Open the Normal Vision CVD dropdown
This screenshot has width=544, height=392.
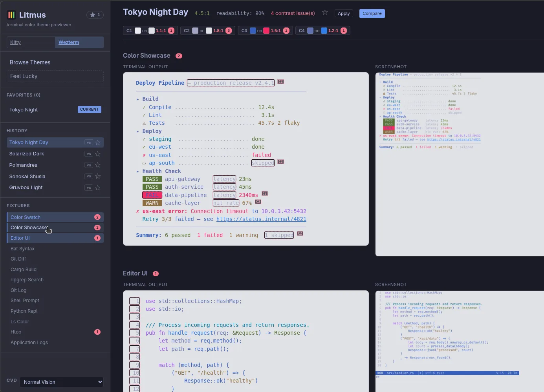(x=61, y=382)
